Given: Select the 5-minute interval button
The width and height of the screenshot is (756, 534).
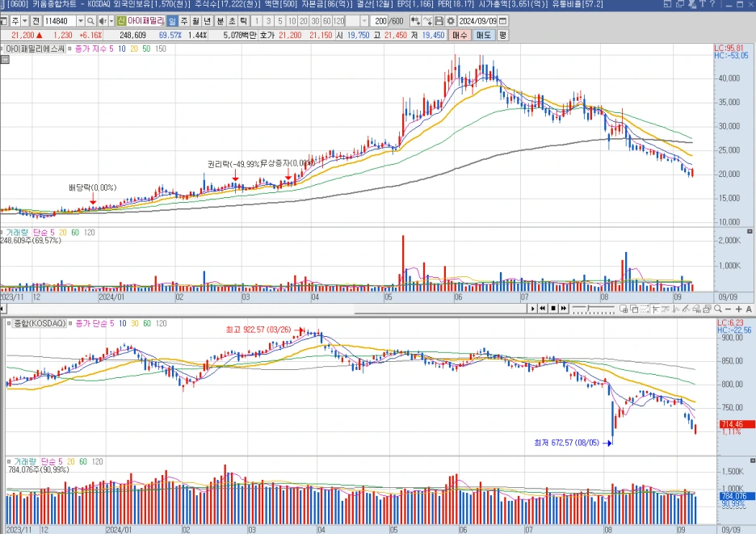Looking at the screenshot, I should click(280, 21).
